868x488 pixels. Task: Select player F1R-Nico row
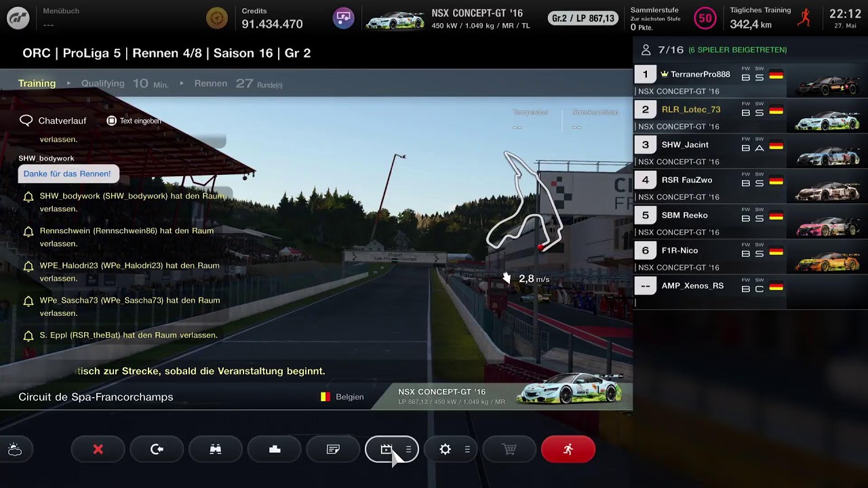[x=751, y=258]
